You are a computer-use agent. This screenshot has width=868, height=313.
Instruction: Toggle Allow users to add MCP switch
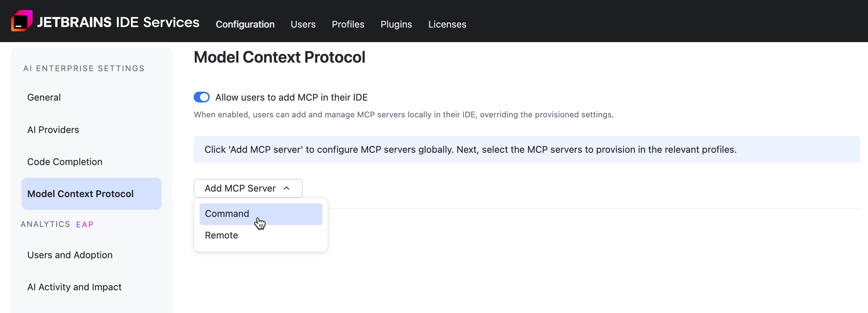pyautogui.click(x=202, y=97)
